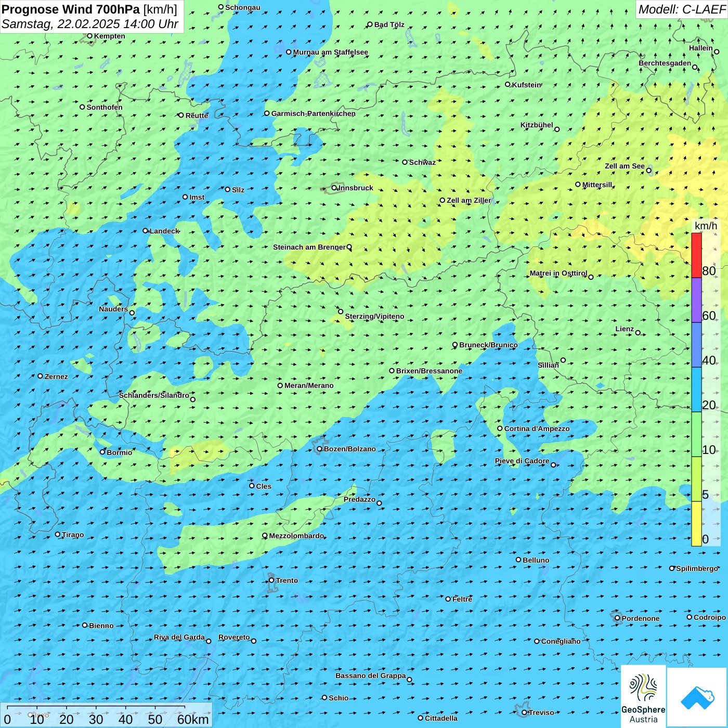Click the Murnau am Staffelsee label
728x728 pixels.
(x=331, y=52)
